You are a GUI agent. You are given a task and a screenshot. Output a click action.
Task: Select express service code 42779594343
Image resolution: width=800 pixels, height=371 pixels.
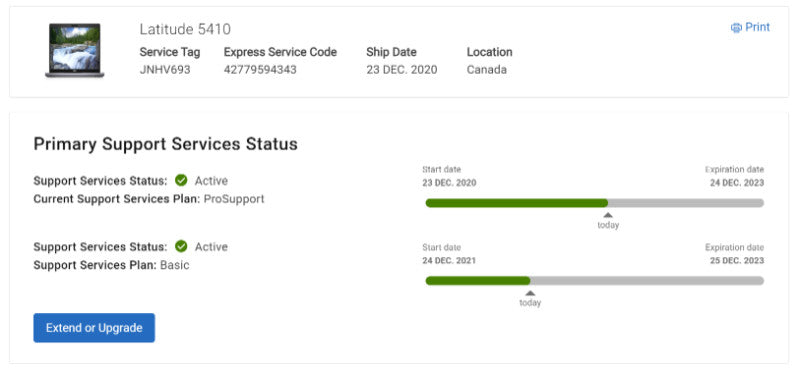click(260, 70)
